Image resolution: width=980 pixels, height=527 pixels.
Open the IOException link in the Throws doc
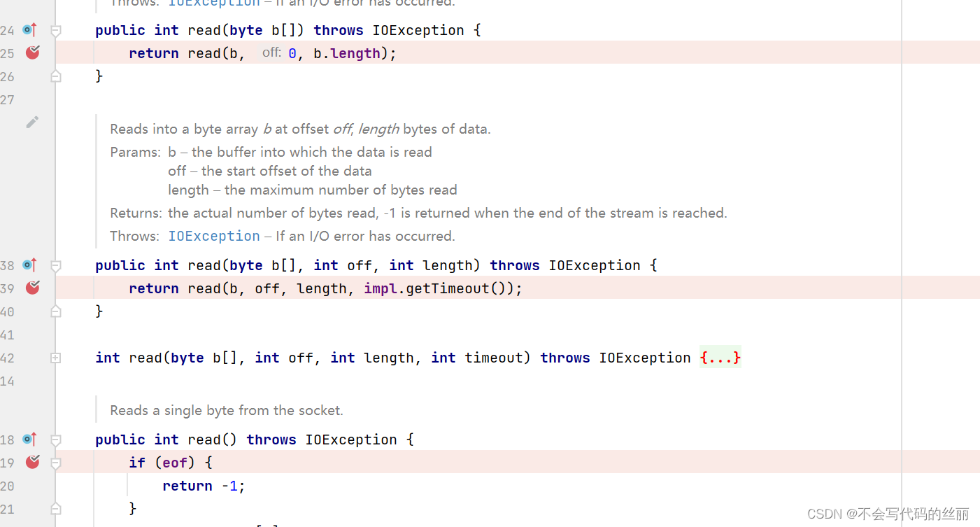pos(214,236)
